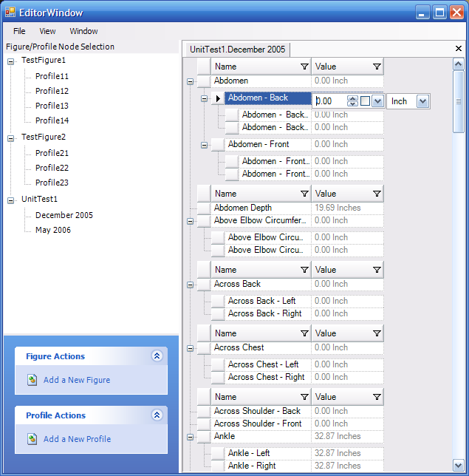
Task: Open the Inch unit dropdown
Action: [x=422, y=101]
